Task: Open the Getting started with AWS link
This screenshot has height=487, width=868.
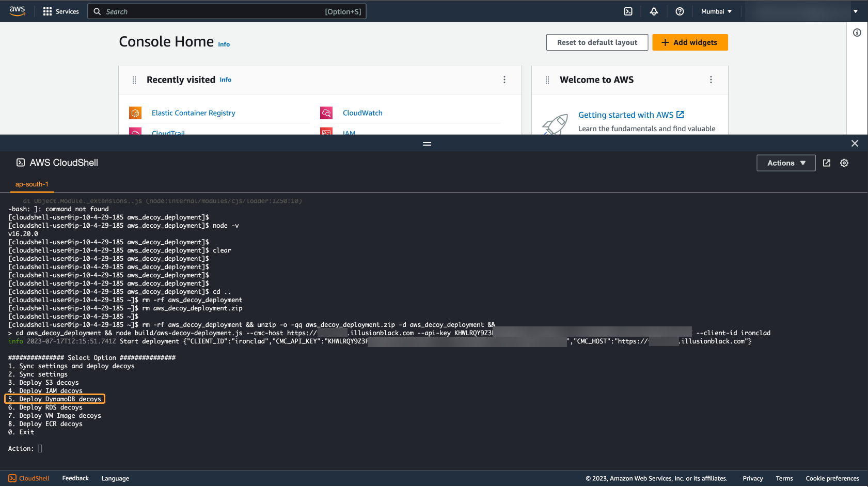Action: click(626, 115)
